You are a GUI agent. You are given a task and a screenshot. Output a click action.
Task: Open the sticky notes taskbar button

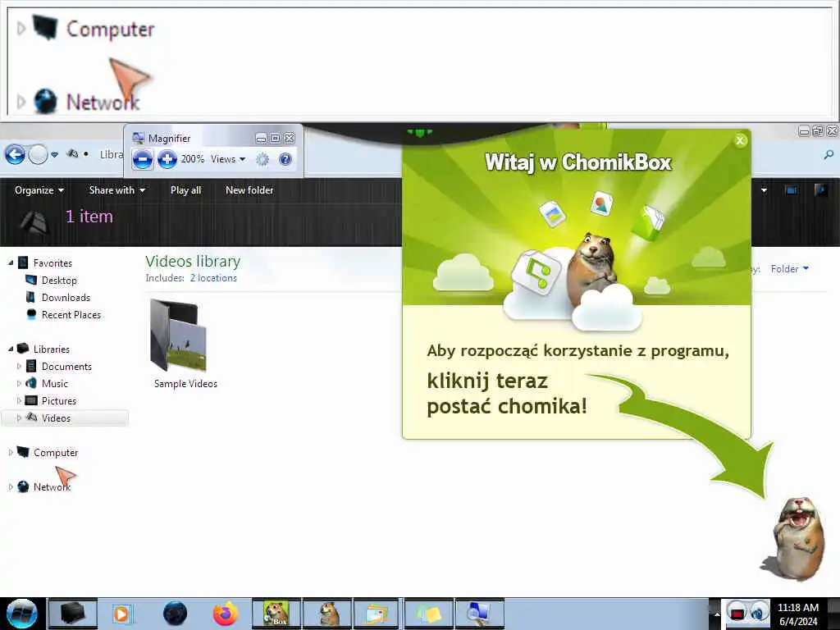click(x=428, y=614)
